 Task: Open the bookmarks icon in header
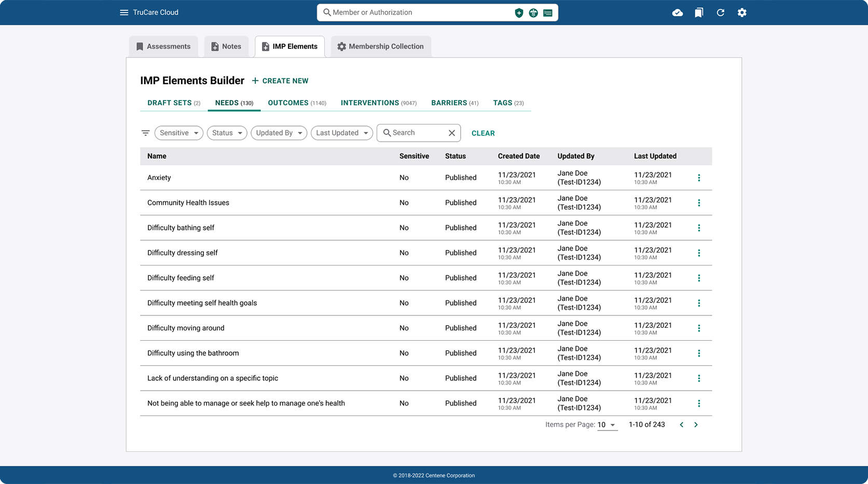tap(699, 13)
